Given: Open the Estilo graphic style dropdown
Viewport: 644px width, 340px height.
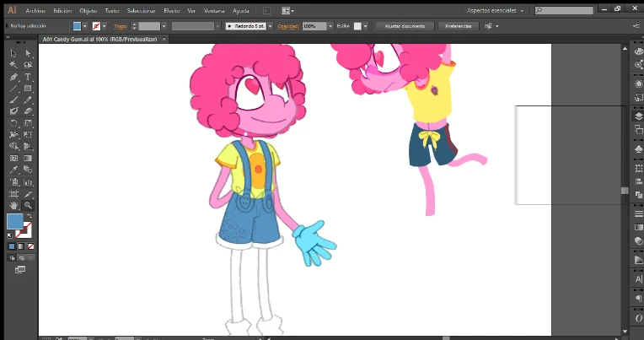Looking at the screenshot, I should pos(365,26).
